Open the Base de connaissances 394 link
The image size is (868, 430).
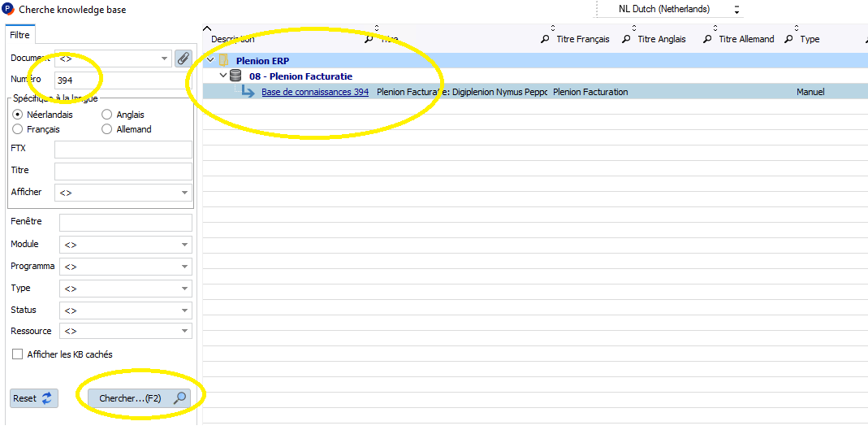coord(315,92)
